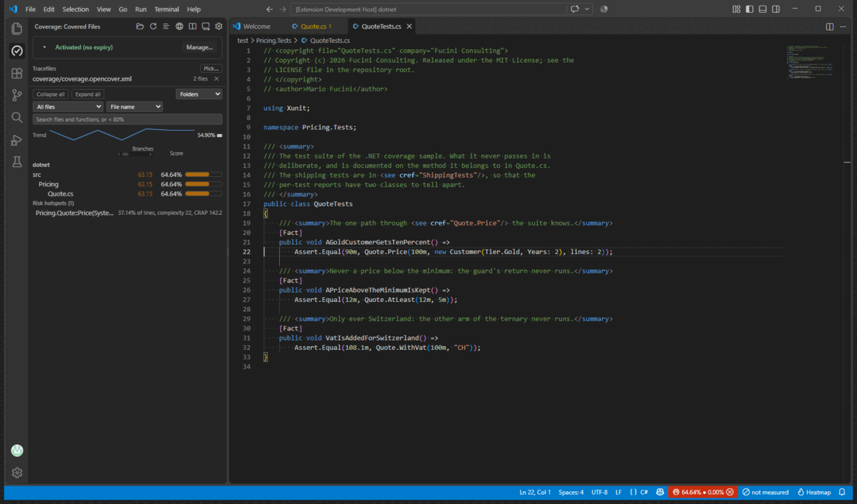Open the Accounts avatar menu
The width and height of the screenshot is (857, 504).
[x=17, y=450]
